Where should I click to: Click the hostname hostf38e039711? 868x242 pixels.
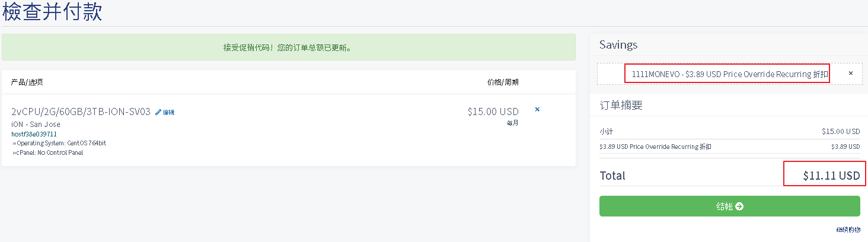(34, 134)
